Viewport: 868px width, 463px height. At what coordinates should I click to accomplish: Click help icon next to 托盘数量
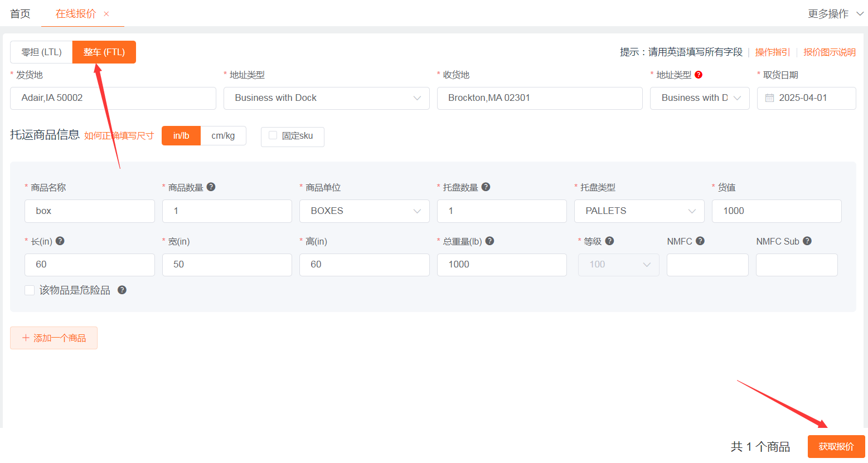point(486,187)
